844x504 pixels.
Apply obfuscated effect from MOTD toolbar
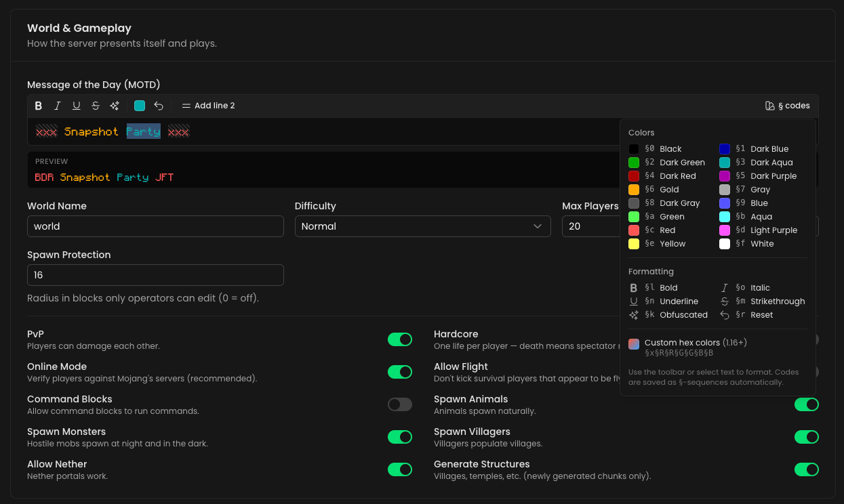[x=115, y=106]
